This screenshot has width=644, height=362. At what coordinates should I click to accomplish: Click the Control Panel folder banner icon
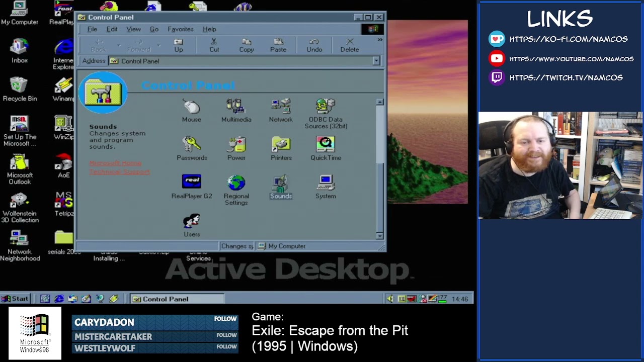click(x=103, y=93)
